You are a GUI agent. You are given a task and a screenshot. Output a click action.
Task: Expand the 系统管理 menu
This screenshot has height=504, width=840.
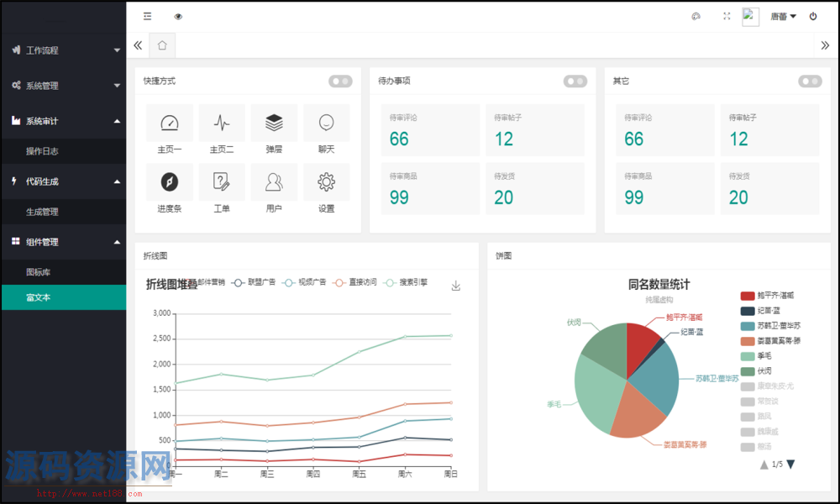click(x=65, y=86)
